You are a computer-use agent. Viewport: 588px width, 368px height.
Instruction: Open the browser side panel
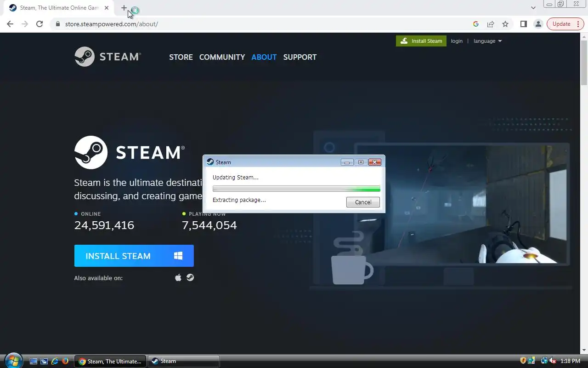523,24
